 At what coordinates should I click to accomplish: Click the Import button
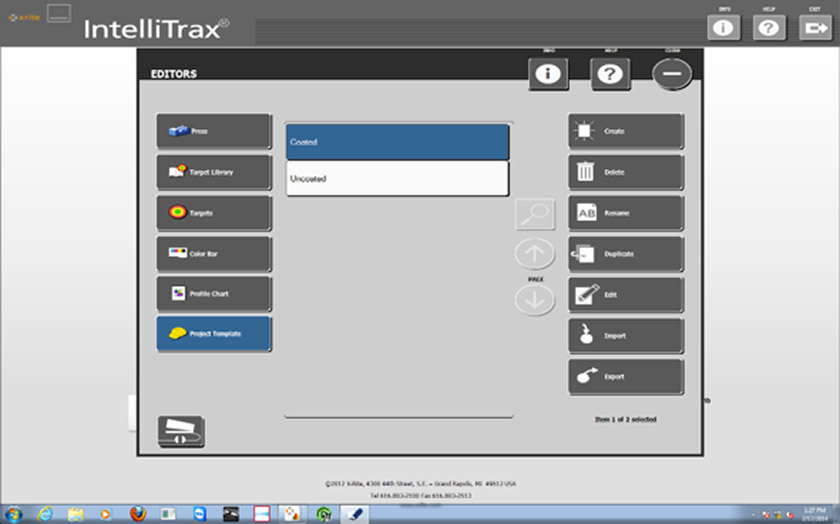[626, 335]
